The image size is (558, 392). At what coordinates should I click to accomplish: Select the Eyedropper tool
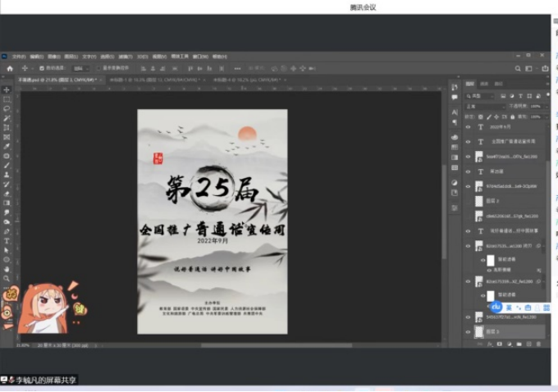[x=7, y=146]
